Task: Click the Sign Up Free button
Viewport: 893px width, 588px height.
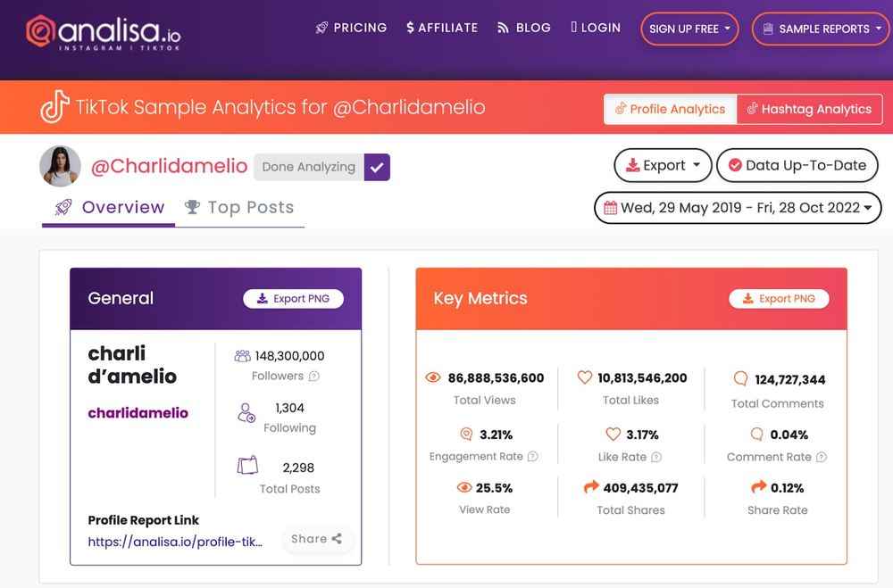Action: point(689,29)
